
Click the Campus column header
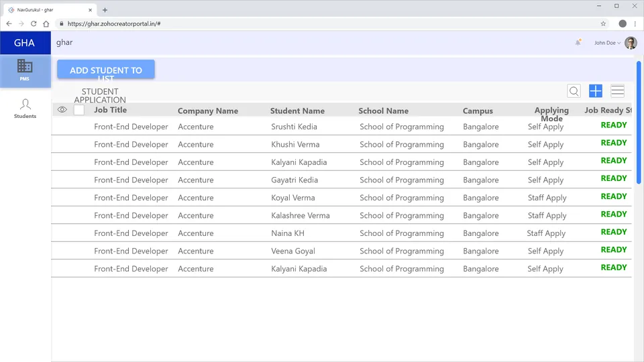tap(478, 111)
